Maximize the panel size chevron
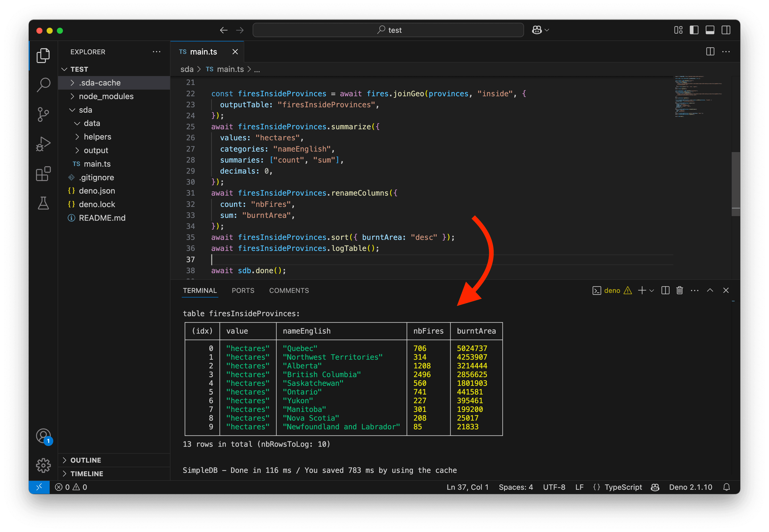Image resolution: width=769 pixels, height=532 pixels. [710, 290]
